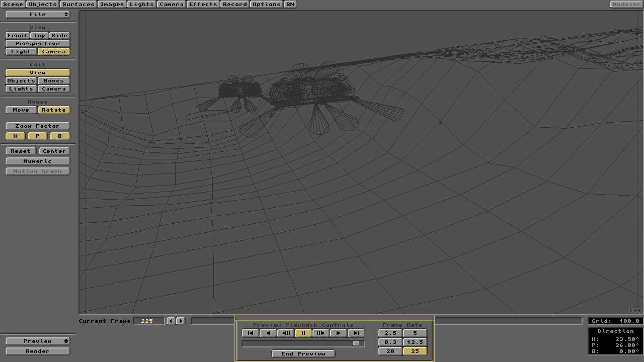Click the bank value 0.00°
Image resolution: width=644 pixels, height=362 pixels.
(629, 351)
